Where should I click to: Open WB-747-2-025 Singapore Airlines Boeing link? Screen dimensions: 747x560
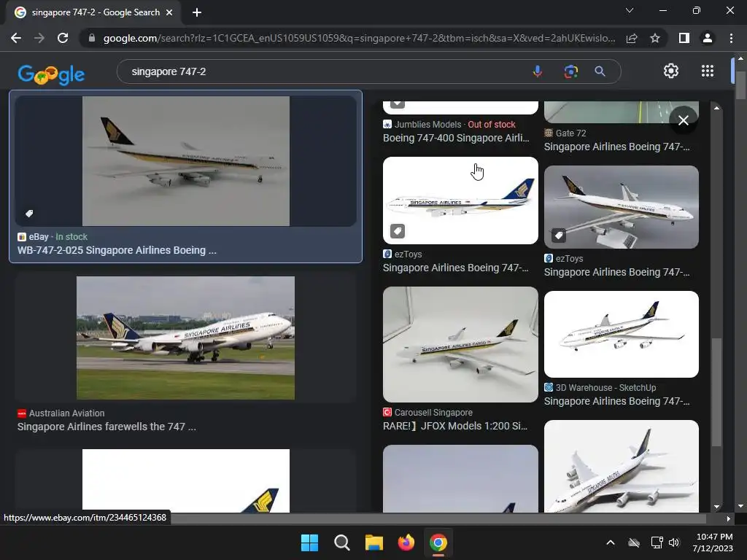pos(117,250)
